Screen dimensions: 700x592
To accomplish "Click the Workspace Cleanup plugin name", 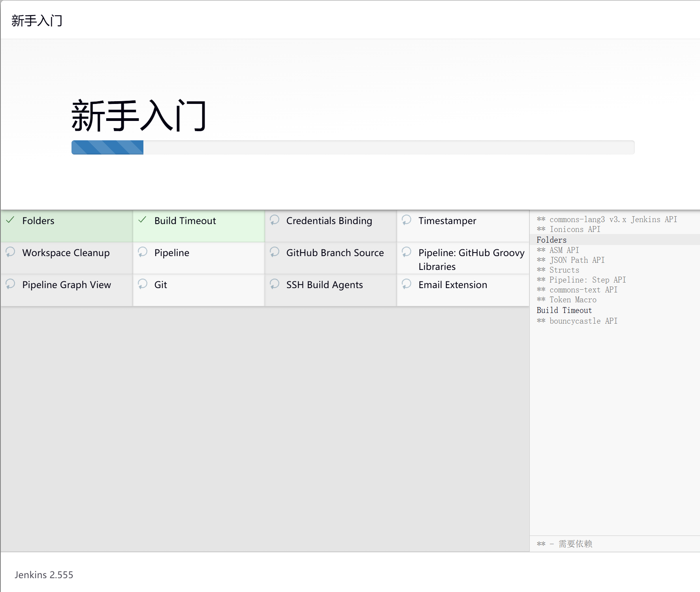I will point(66,253).
